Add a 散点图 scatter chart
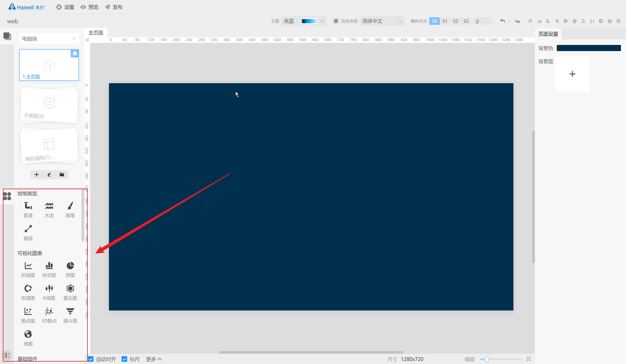 point(28,315)
